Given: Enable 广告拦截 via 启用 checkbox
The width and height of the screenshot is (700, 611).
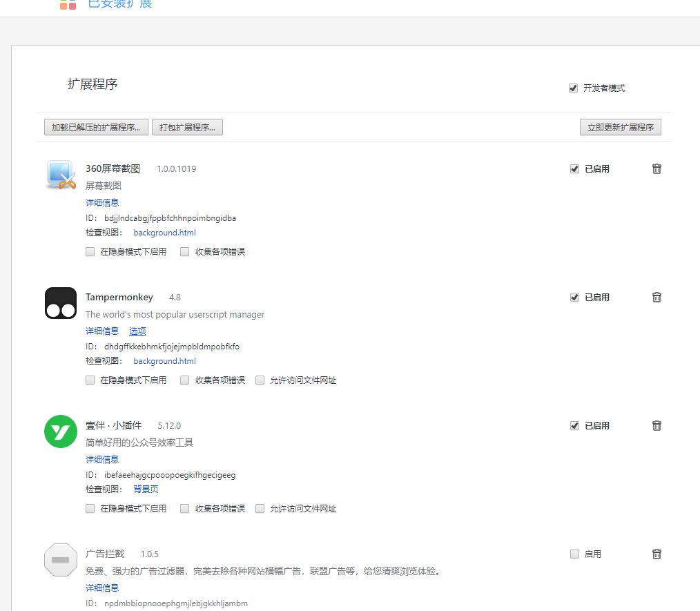Looking at the screenshot, I should pyautogui.click(x=574, y=554).
